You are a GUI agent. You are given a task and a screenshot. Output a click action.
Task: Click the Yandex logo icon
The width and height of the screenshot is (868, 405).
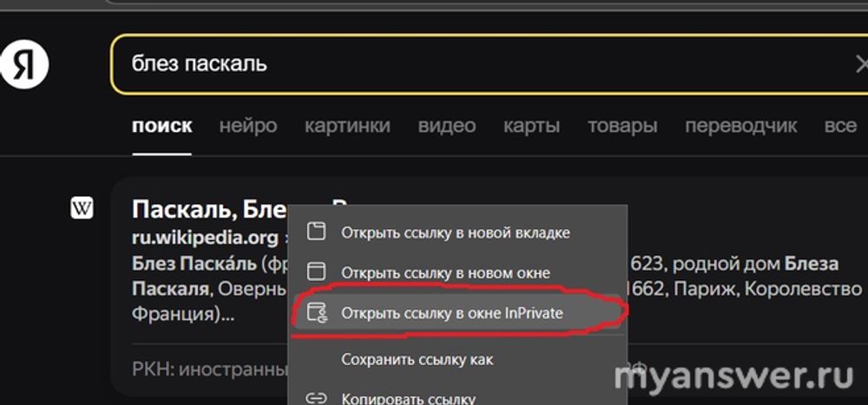pyautogui.click(x=24, y=64)
